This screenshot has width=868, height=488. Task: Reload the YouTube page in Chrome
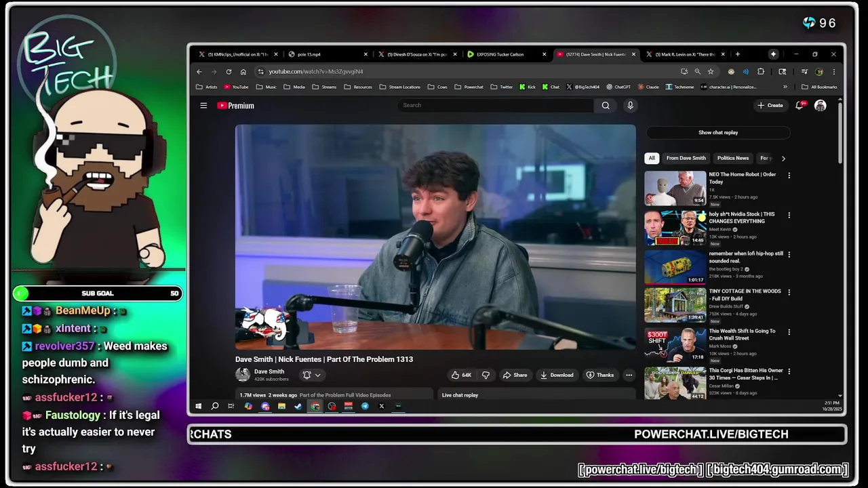[229, 71]
